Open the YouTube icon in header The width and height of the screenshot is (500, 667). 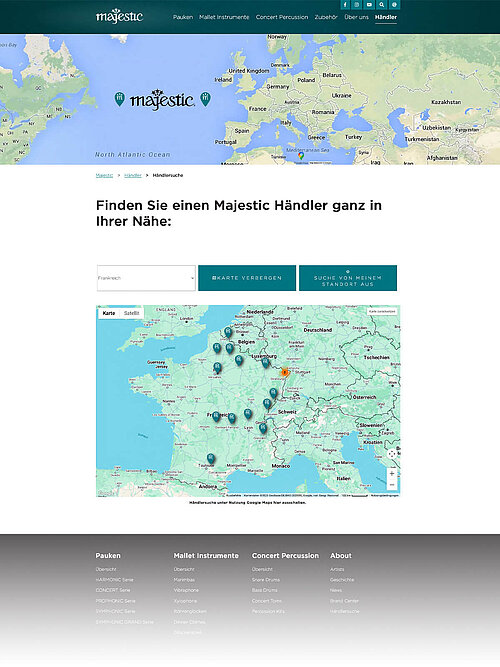[x=369, y=5]
